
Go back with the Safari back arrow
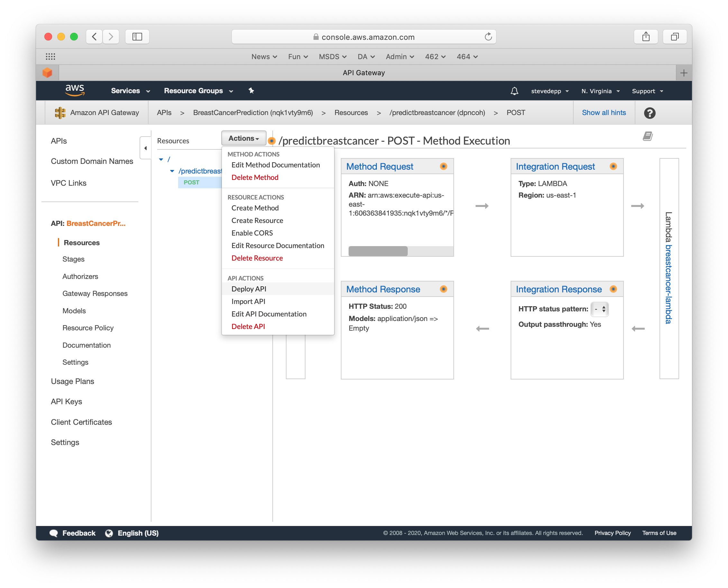(94, 37)
